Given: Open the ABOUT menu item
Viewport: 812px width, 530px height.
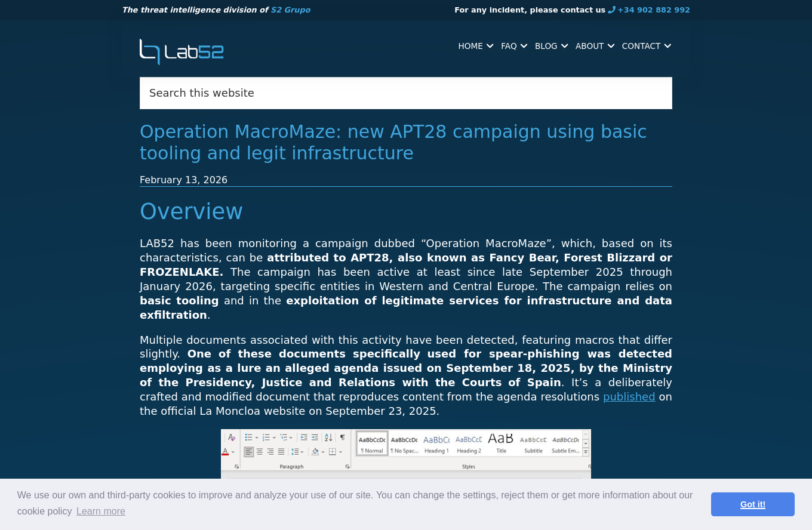Looking at the screenshot, I should coord(590,46).
